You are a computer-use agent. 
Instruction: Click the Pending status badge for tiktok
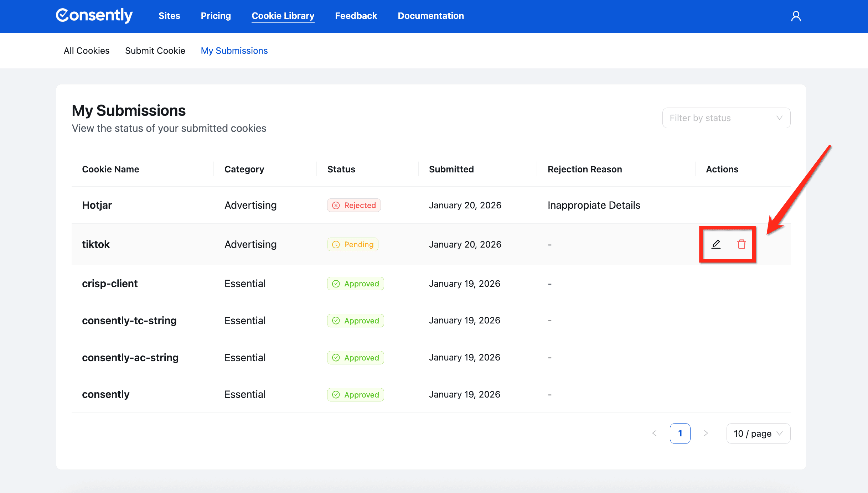[353, 244]
